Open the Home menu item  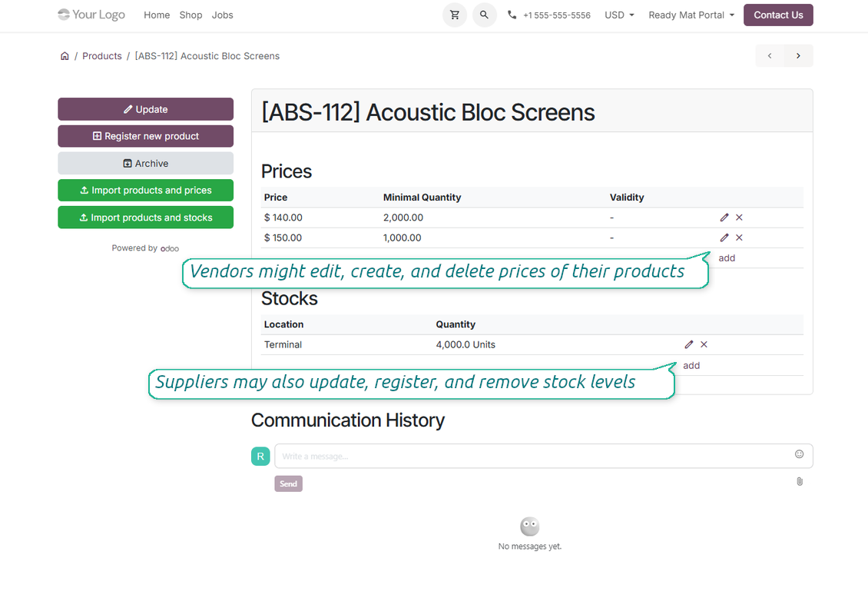(x=157, y=15)
